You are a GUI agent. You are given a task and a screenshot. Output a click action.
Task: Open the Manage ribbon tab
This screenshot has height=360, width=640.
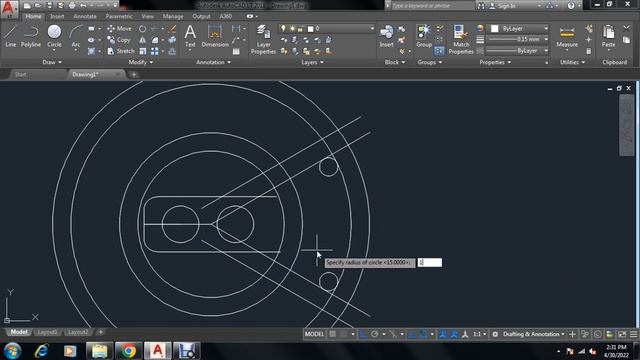173,16
